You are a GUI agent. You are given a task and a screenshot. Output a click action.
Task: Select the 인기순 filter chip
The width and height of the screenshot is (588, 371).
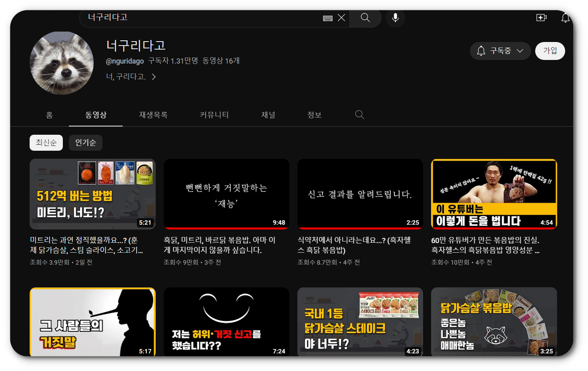point(85,142)
